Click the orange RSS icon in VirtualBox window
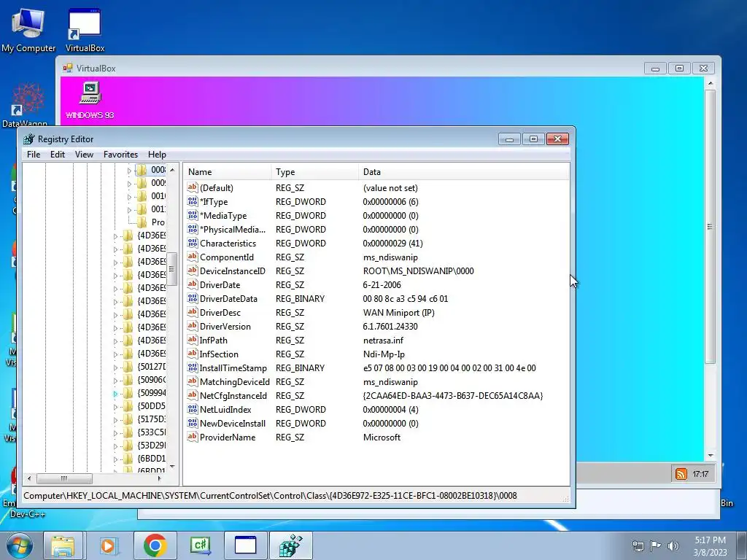747x560 pixels. point(681,474)
